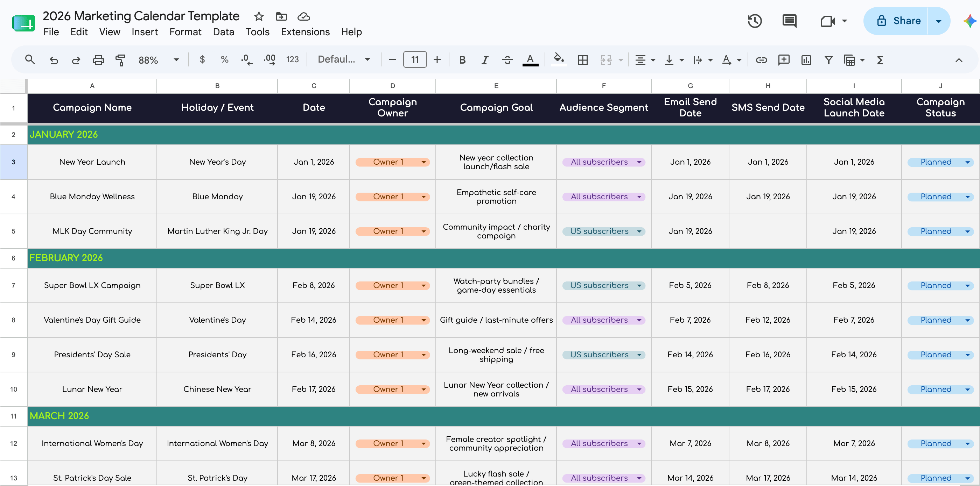Redo the last action
Image resolution: width=980 pixels, height=486 pixels.
pos(76,60)
